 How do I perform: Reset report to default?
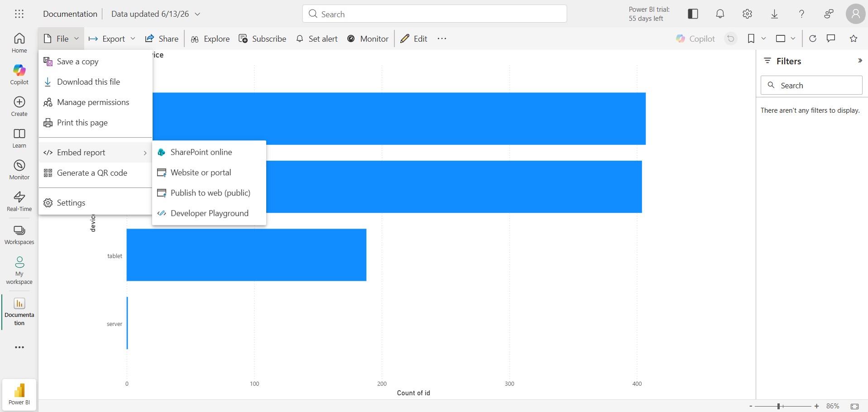[731, 38]
